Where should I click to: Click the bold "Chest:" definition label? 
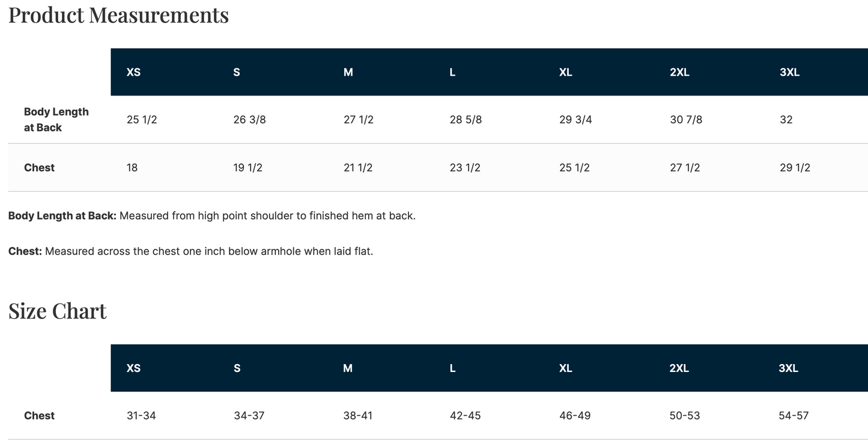point(25,251)
